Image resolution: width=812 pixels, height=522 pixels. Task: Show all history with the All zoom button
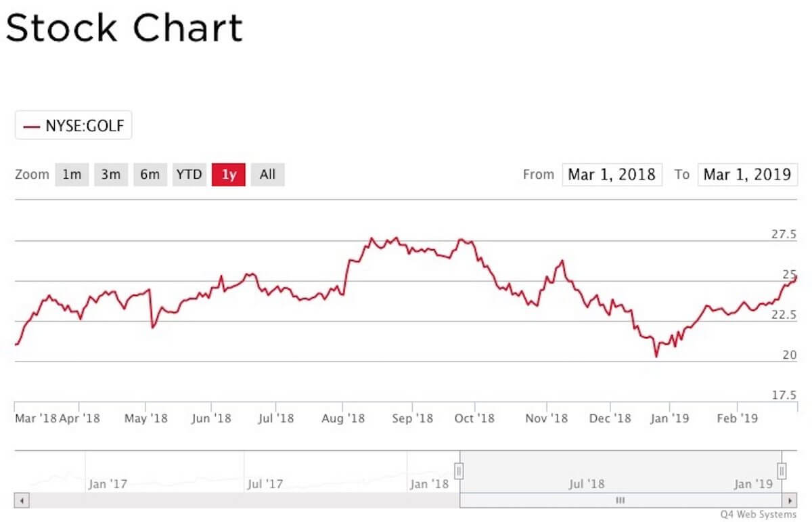[267, 174]
